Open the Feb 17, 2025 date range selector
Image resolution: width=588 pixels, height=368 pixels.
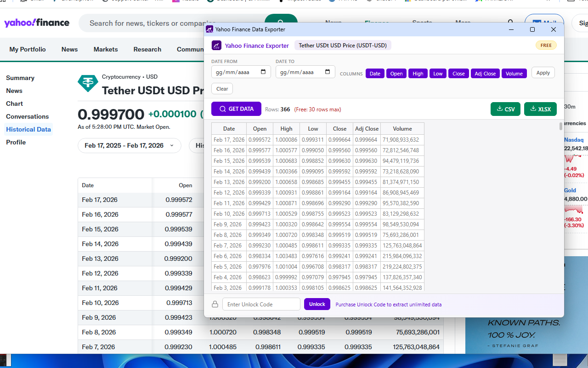tap(129, 145)
